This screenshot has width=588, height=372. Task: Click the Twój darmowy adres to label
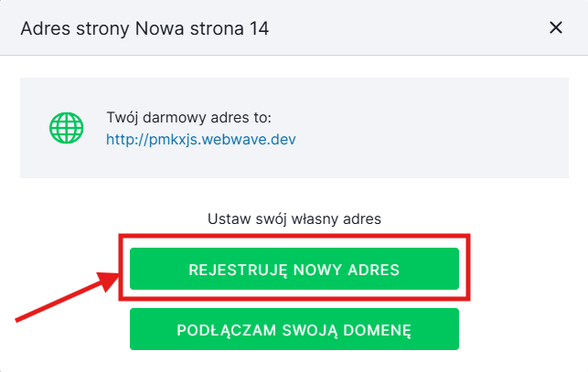189,118
